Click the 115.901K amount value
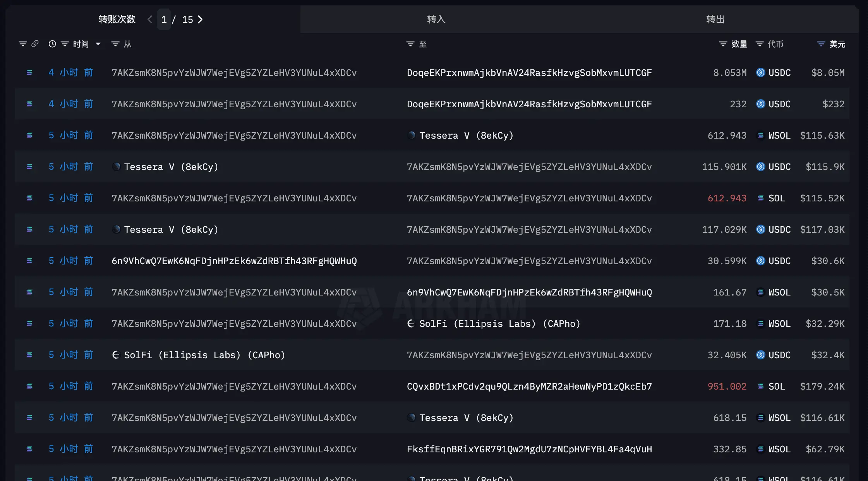This screenshot has width=868, height=481. [x=724, y=167]
